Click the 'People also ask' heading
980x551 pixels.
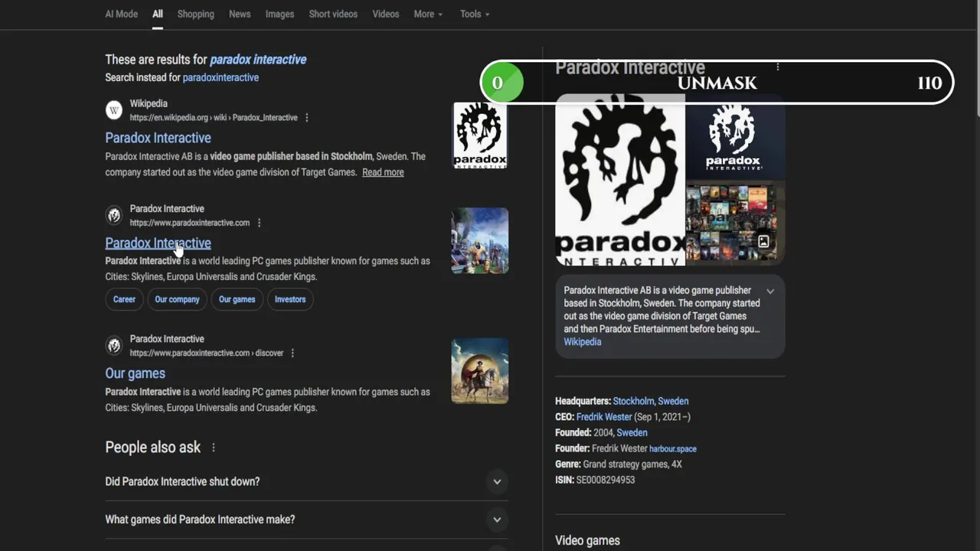point(152,448)
